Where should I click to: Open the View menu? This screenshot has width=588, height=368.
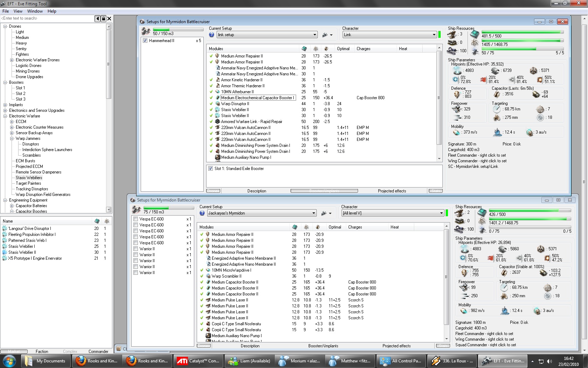pos(18,11)
